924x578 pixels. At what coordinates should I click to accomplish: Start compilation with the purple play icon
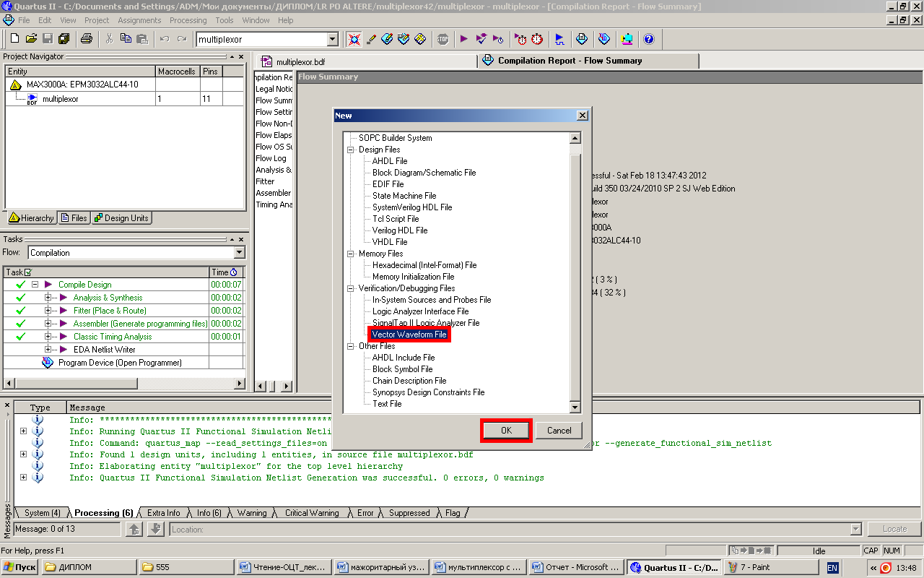464,39
